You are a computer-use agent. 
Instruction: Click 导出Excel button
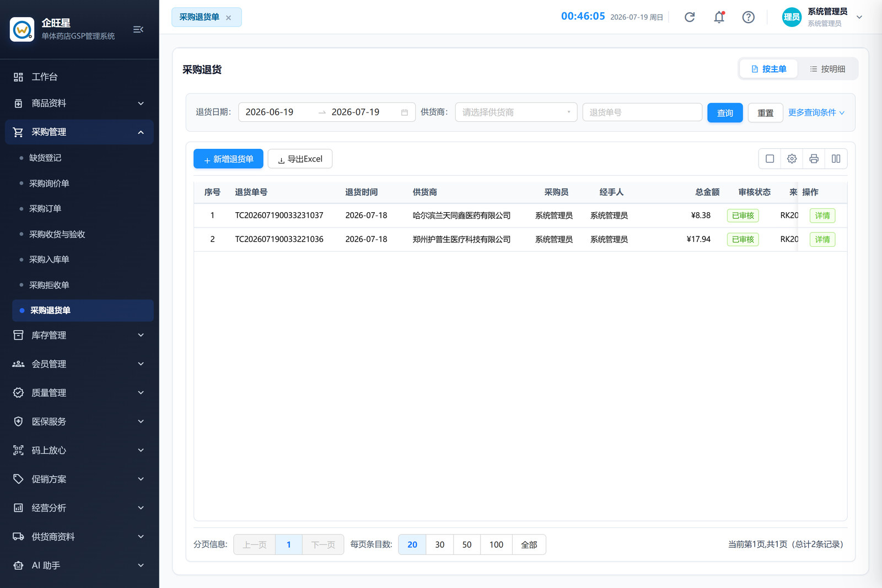click(x=300, y=159)
